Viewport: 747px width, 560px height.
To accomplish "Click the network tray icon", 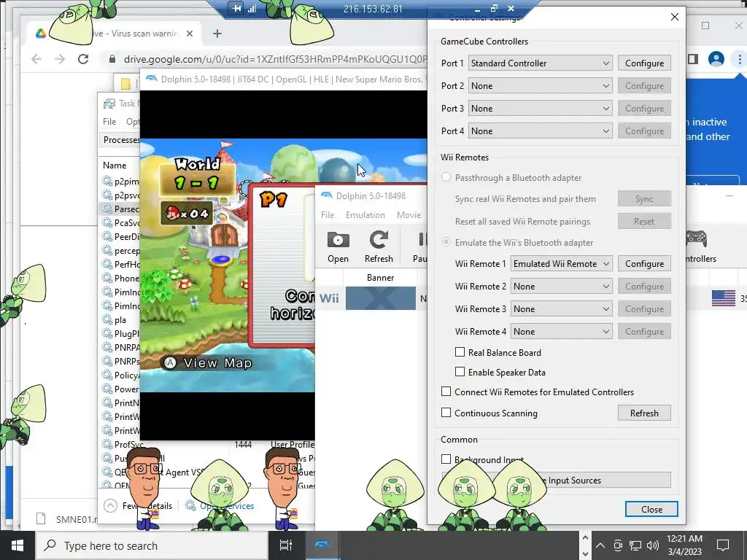I will coord(635,545).
